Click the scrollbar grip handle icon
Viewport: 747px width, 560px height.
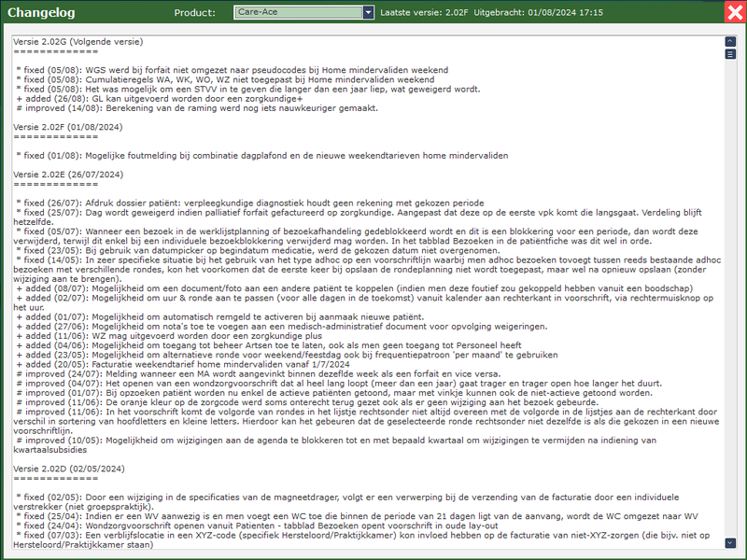click(730, 53)
